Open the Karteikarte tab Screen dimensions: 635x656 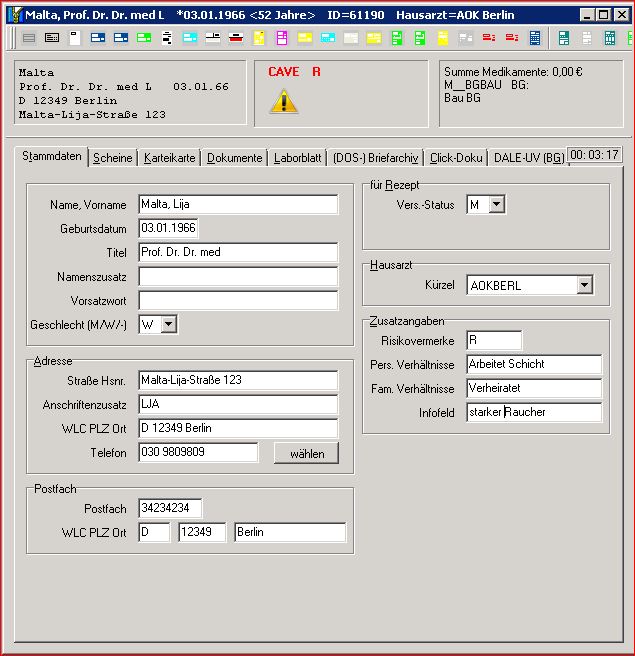pos(170,158)
